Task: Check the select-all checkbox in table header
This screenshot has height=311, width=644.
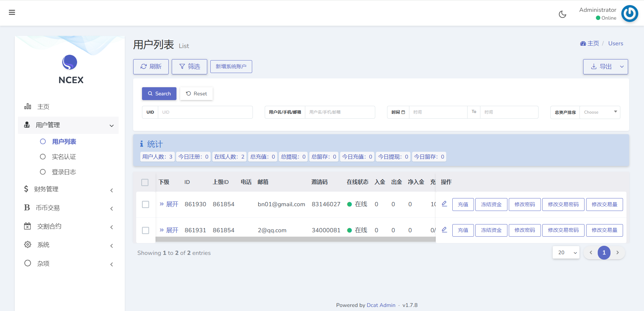Action: [x=145, y=182]
